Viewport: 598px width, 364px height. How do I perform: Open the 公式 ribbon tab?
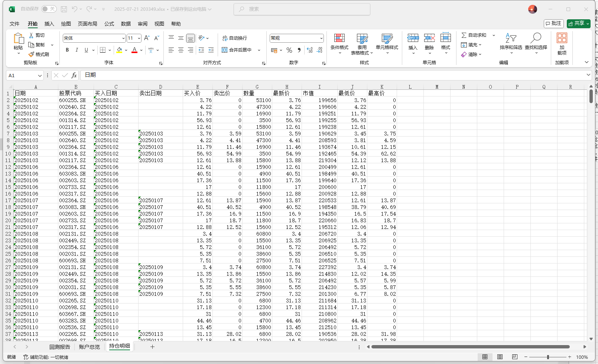pyautogui.click(x=109, y=24)
